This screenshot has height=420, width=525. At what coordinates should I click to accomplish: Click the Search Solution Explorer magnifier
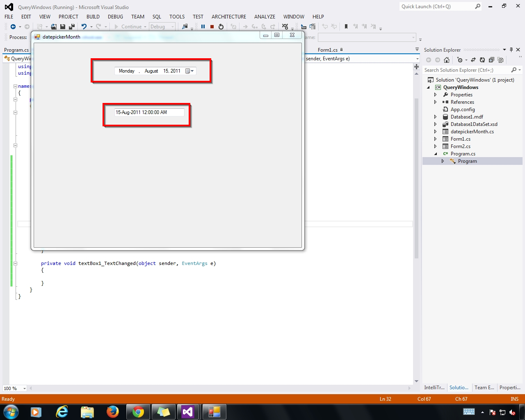pos(514,70)
